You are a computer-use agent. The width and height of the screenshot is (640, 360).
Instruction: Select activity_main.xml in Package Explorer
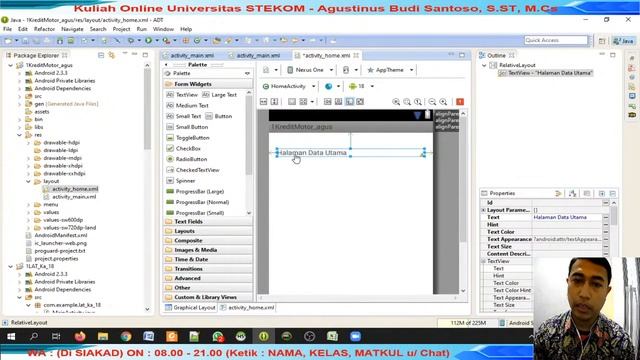[74, 197]
